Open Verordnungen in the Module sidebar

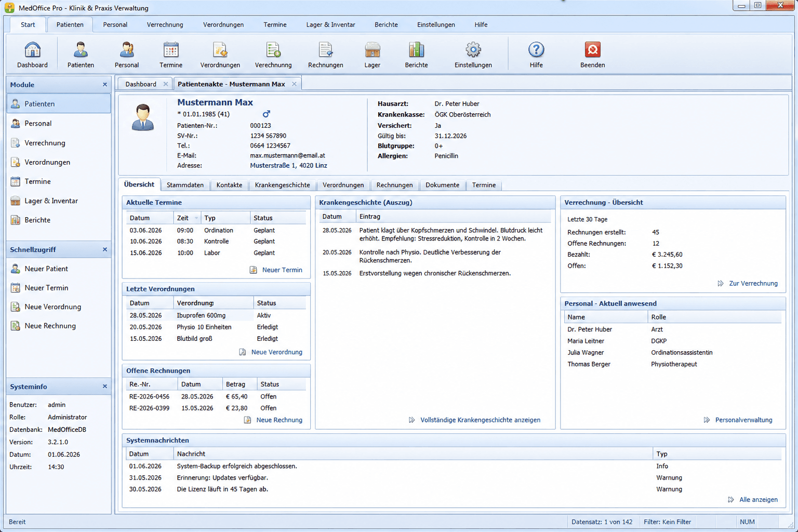[59, 162]
